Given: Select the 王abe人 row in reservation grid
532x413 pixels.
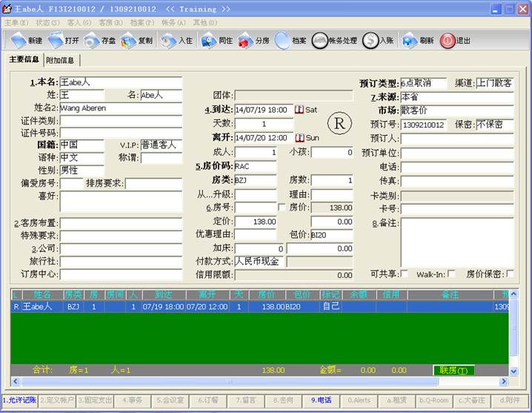Looking at the screenshot, I should 259,307.
